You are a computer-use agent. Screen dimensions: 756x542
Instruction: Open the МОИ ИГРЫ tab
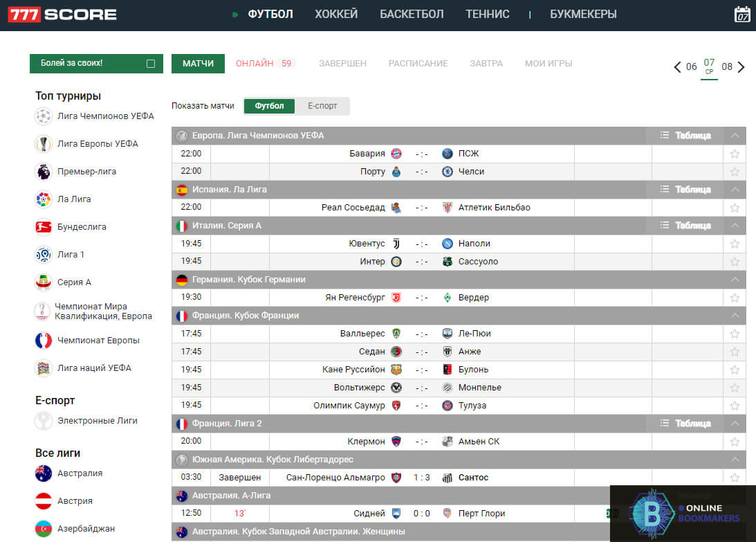click(x=548, y=64)
